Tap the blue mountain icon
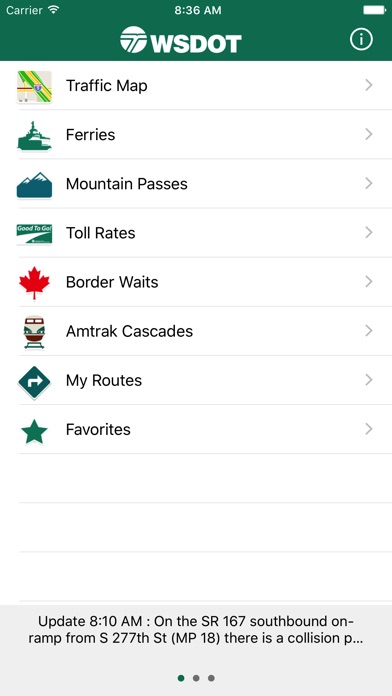 (34, 185)
